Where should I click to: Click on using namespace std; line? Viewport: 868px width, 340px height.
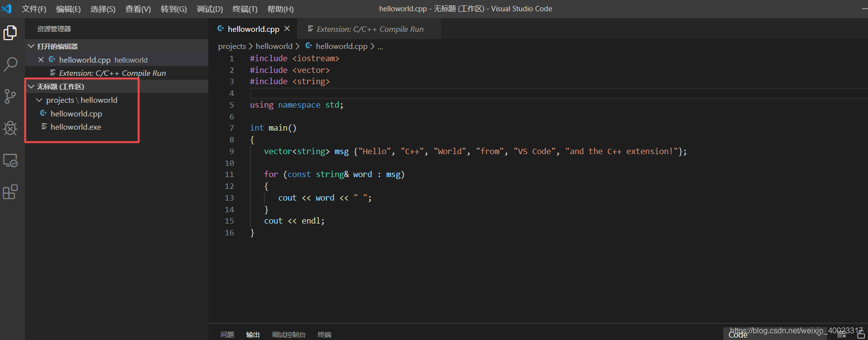(x=297, y=105)
